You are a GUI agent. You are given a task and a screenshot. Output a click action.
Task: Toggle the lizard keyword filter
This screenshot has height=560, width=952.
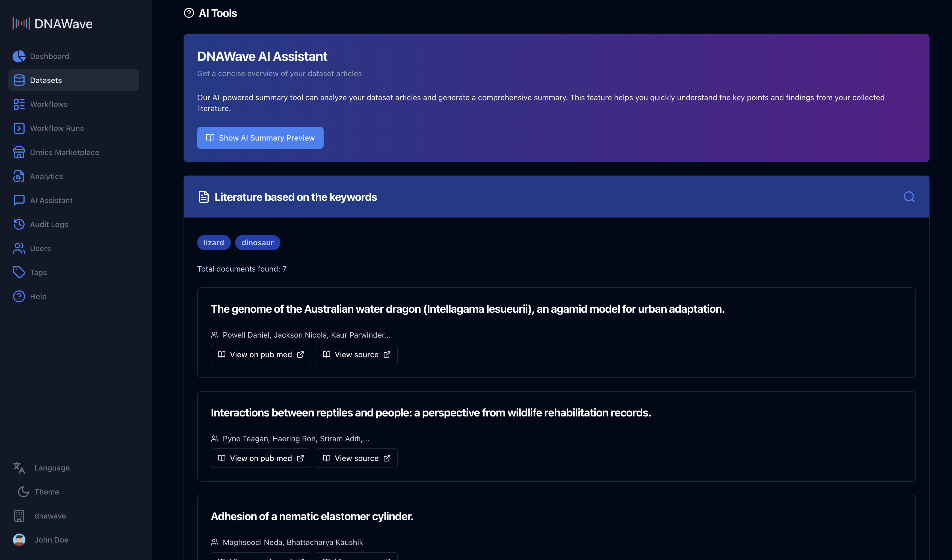coord(214,242)
